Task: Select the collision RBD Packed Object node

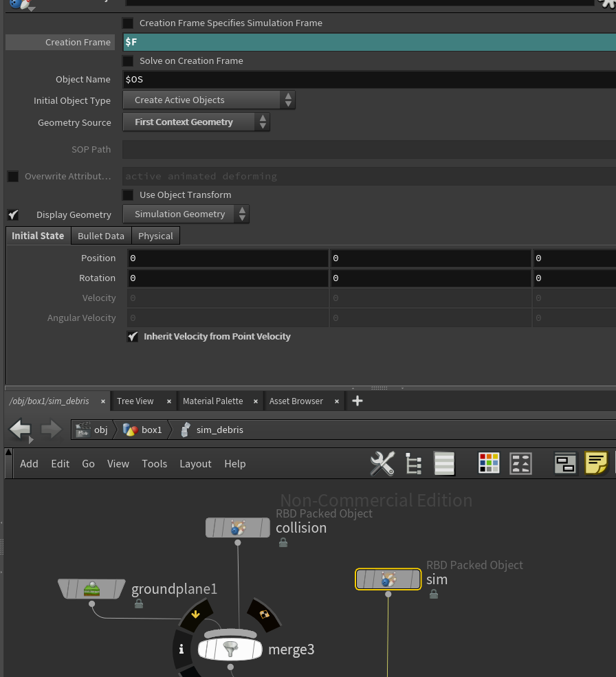Action: pyautogui.click(x=238, y=528)
